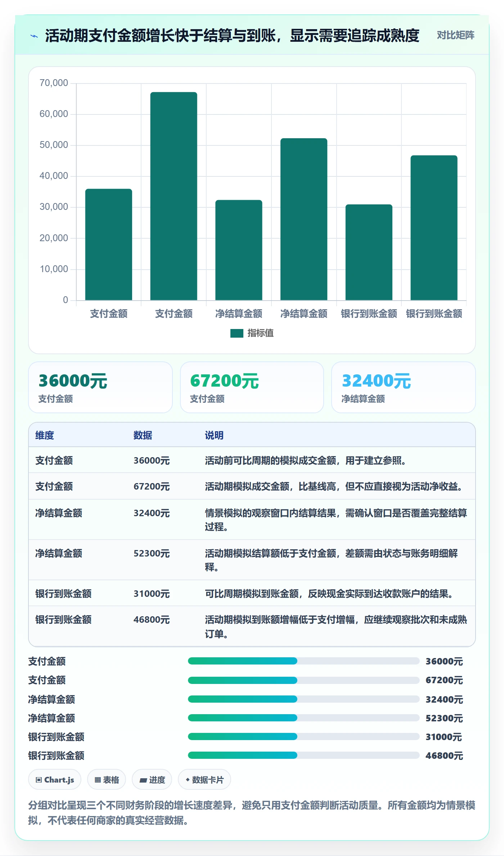This screenshot has width=504, height=856.
Task: Click the progress bar for 32400元
Action: click(x=304, y=699)
